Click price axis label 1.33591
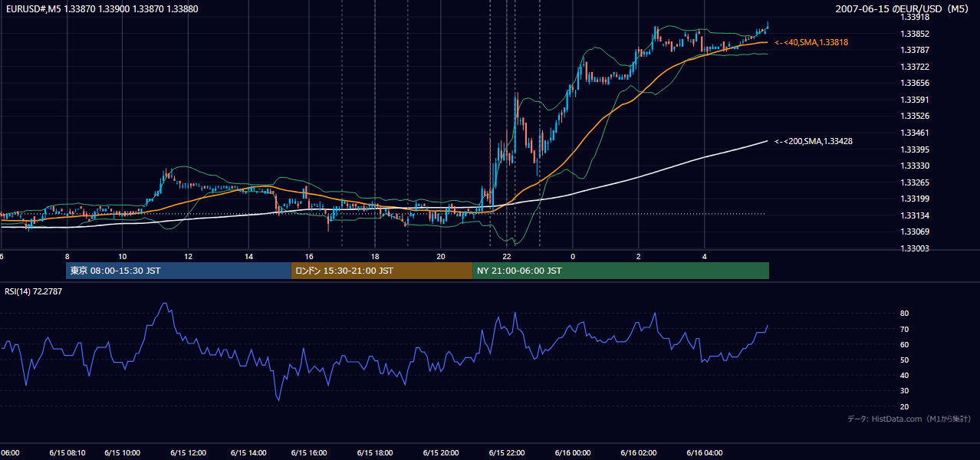This screenshot has height=460, width=980. (914, 100)
